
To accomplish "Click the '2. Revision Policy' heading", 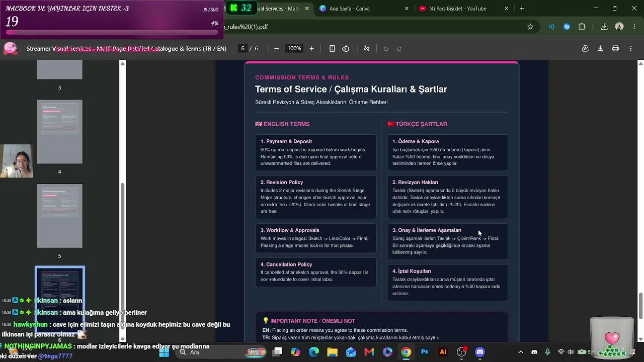I will tap(282, 183).
